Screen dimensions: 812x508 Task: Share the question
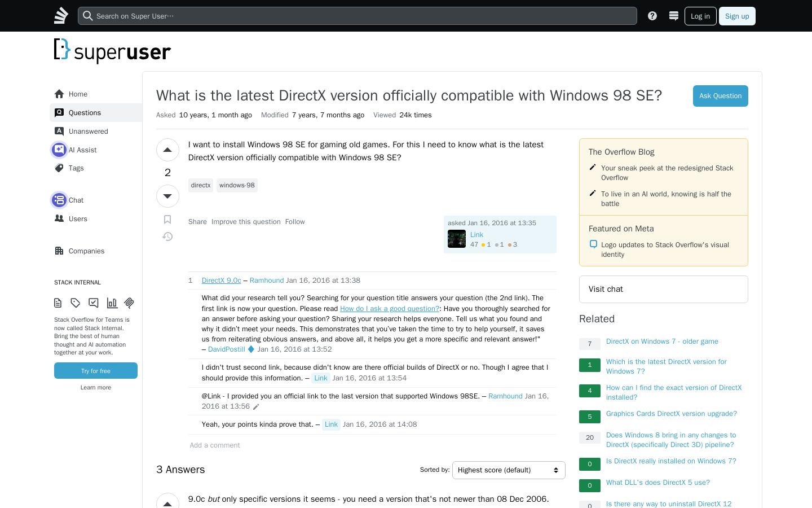pos(197,222)
